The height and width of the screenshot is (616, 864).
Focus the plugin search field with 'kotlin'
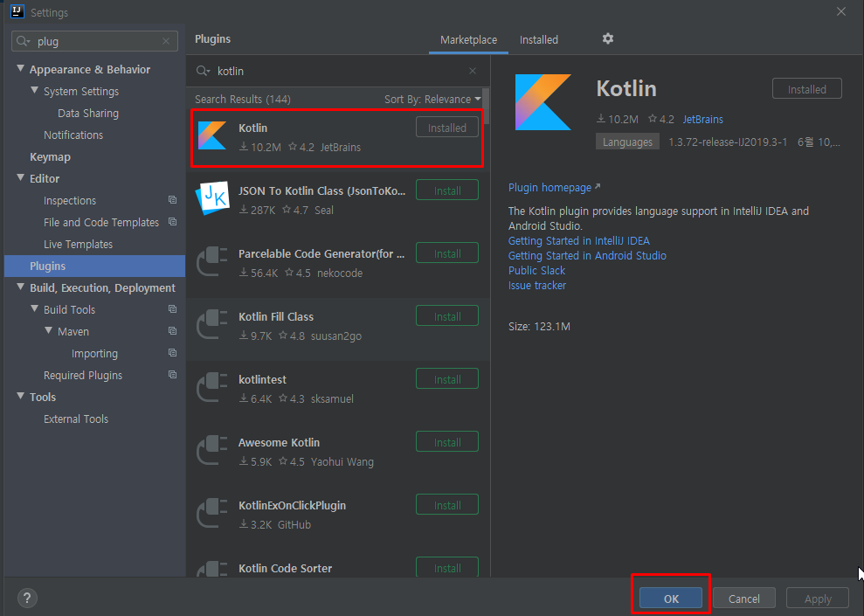(x=337, y=71)
